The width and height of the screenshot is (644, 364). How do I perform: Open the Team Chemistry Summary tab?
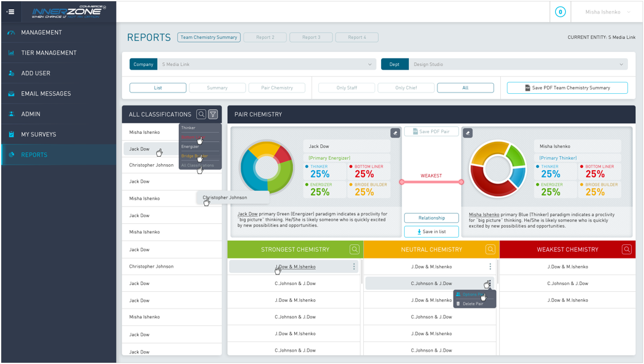[x=209, y=37]
